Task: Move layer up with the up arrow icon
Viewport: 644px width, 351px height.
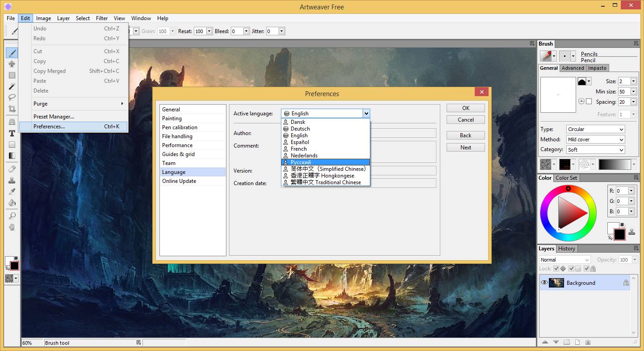Action: pos(545,343)
